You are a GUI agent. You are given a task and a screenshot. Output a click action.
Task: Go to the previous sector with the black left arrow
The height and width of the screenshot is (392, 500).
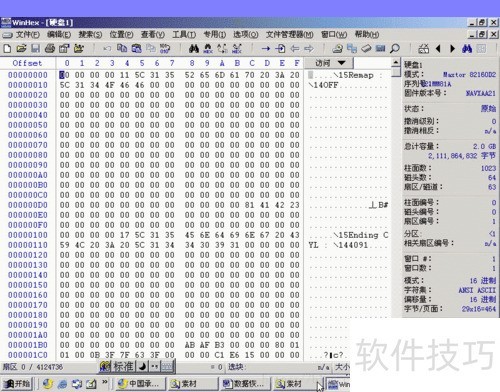pos(438,49)
